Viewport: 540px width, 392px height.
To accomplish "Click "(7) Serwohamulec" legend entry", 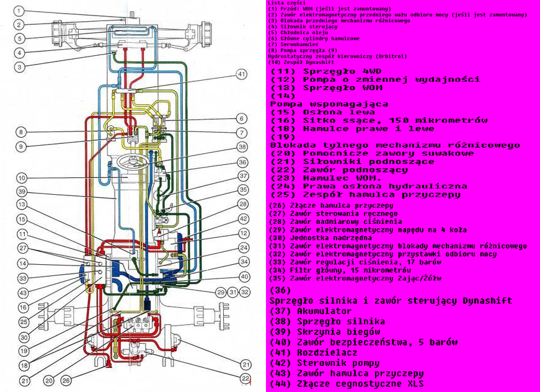I will coord(293,45).
